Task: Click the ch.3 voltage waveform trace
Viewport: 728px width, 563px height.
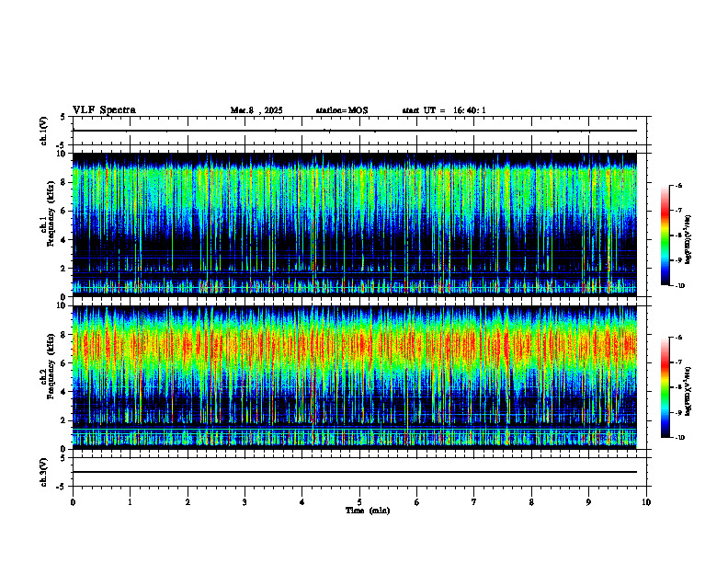Action: (354, 472)
